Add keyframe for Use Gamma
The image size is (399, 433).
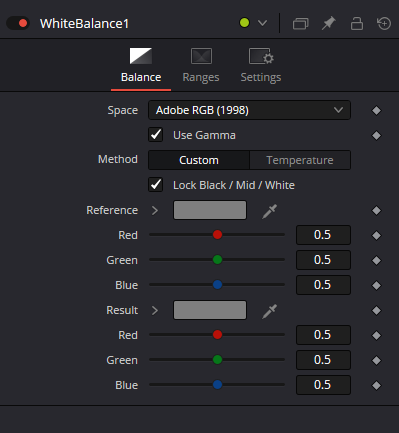376,135
